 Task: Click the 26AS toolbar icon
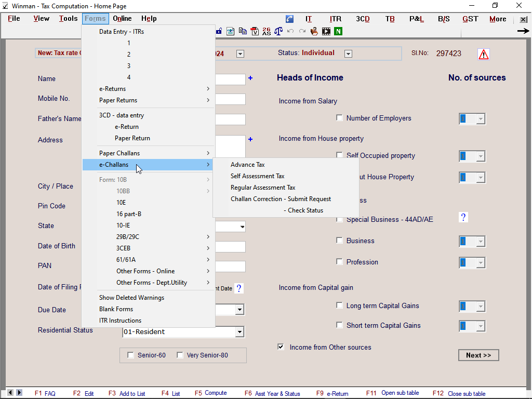point(267,31)
